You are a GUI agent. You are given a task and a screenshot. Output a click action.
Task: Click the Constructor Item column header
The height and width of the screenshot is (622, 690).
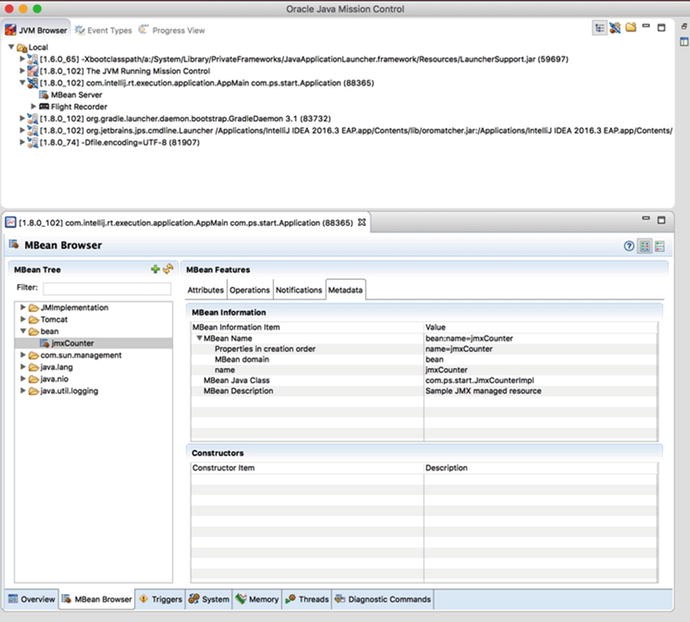click(307, 467)
